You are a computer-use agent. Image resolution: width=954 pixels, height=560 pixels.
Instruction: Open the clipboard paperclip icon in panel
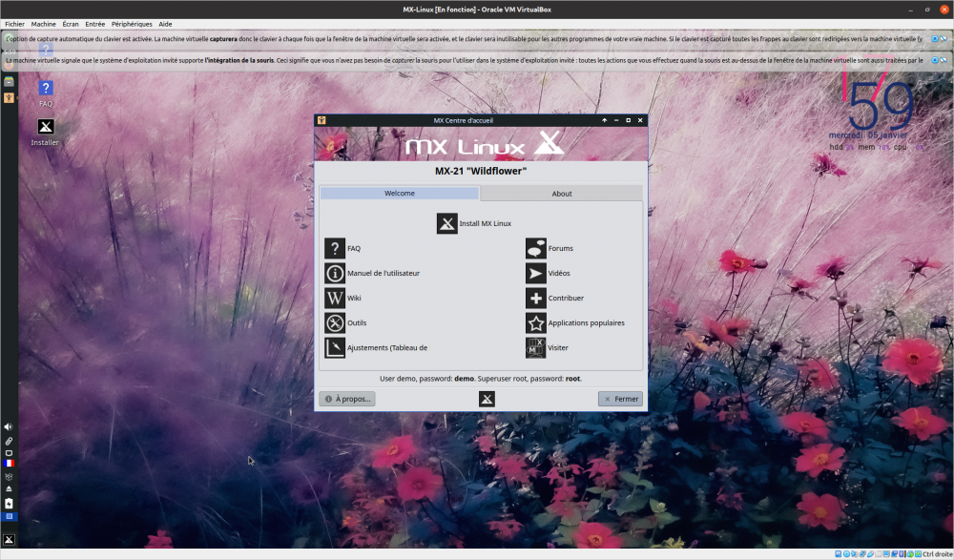[x=9, y=441]
